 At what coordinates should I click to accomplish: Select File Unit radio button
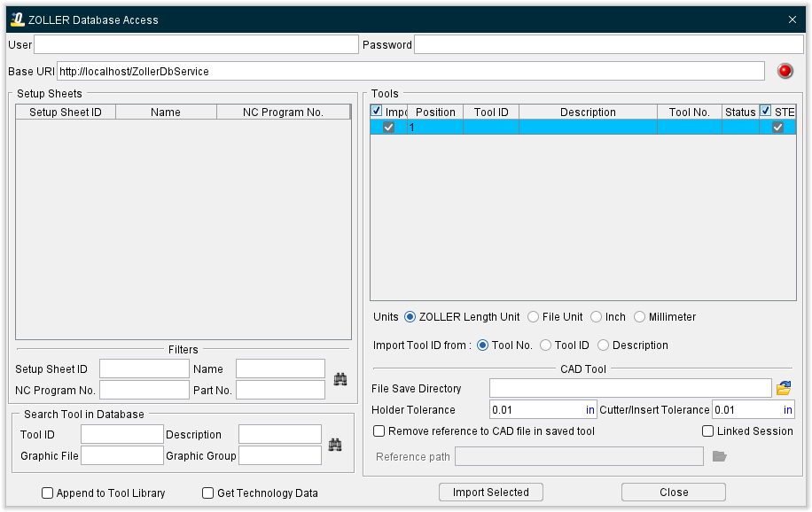[x=533, y=317]
